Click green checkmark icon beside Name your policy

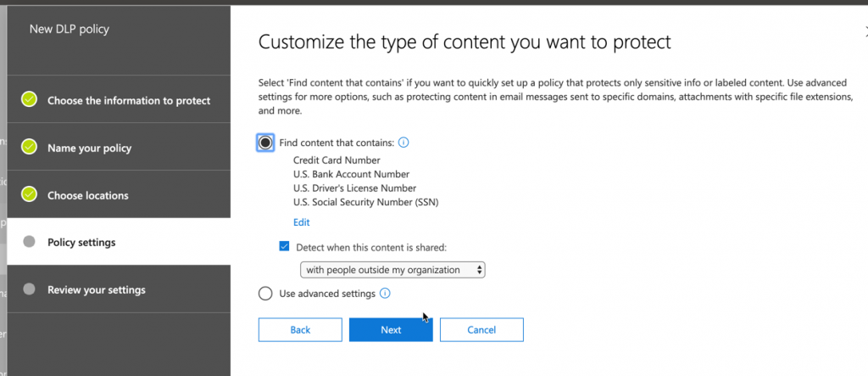point(29,147)
